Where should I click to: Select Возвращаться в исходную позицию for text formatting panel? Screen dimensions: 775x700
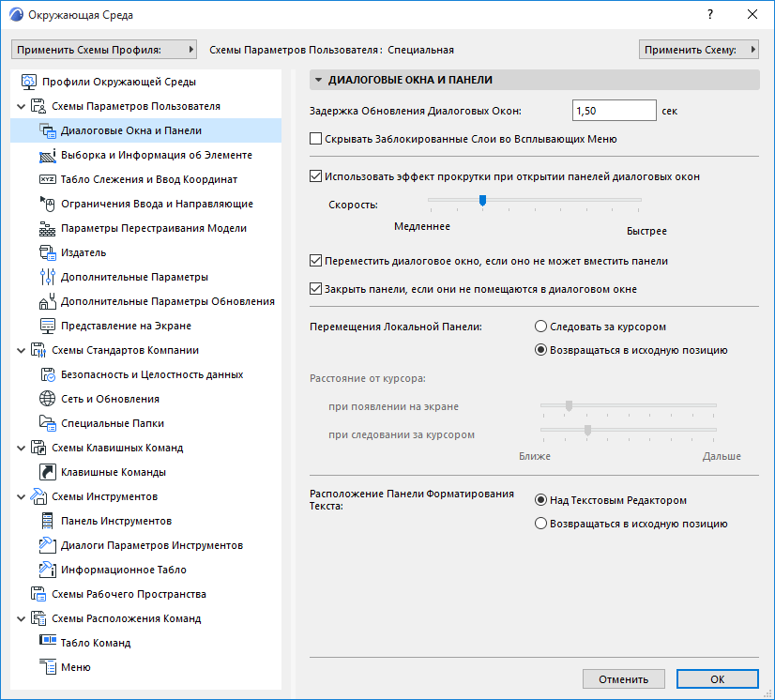point(540,524)
